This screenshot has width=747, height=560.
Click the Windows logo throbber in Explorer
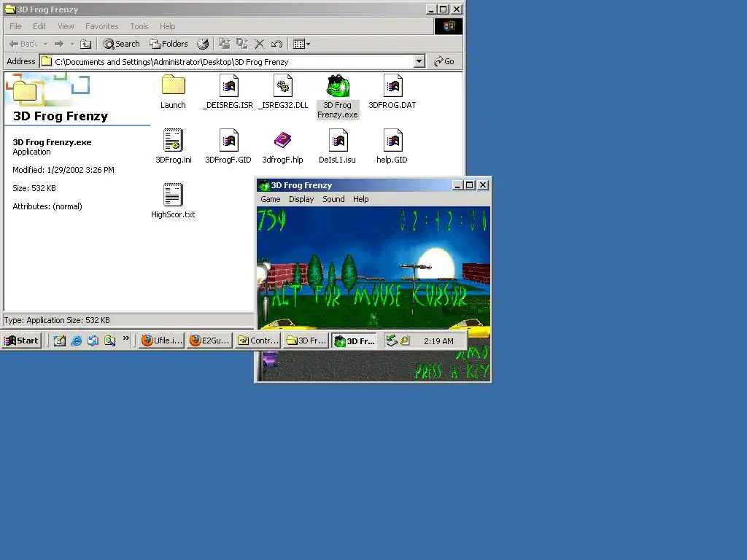(x=449, y=26)
